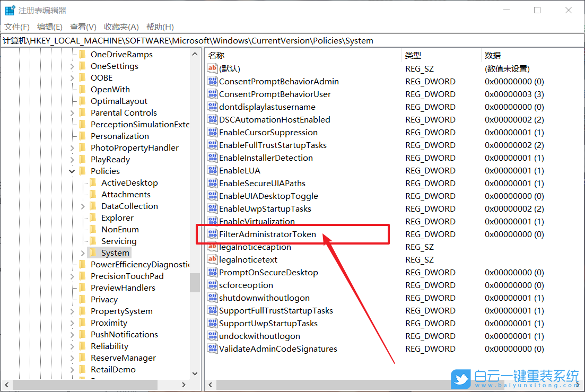This screenshot has width=585, height=392.
Task: Click the DWORD icon beside scforceoption
Action: click(213, 285)
